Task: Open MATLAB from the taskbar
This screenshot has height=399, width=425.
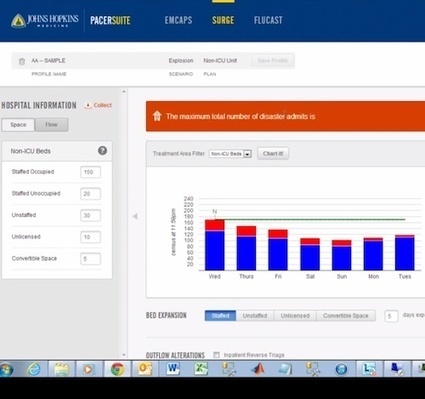Action: pyautogui.click(x=257, y=369)
